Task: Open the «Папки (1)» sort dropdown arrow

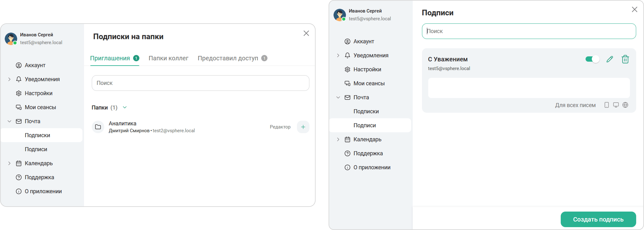Action: [125, 107]
